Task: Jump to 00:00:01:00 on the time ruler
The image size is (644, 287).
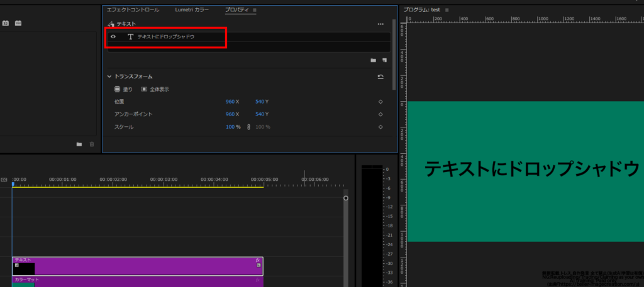Action: (62, 180)
